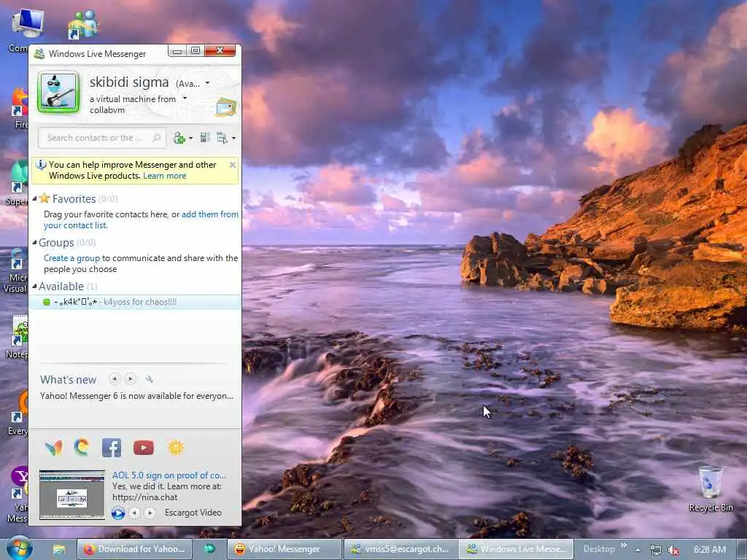This screenshot has height=560, width=747.
Task: Open What's new wrench options icon
Action: coord(149,379)
